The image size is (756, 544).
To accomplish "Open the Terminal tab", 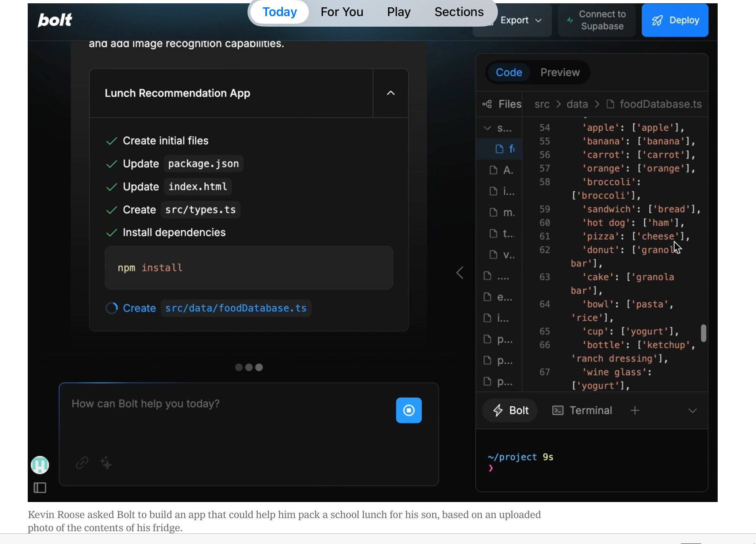I will 582,410.
